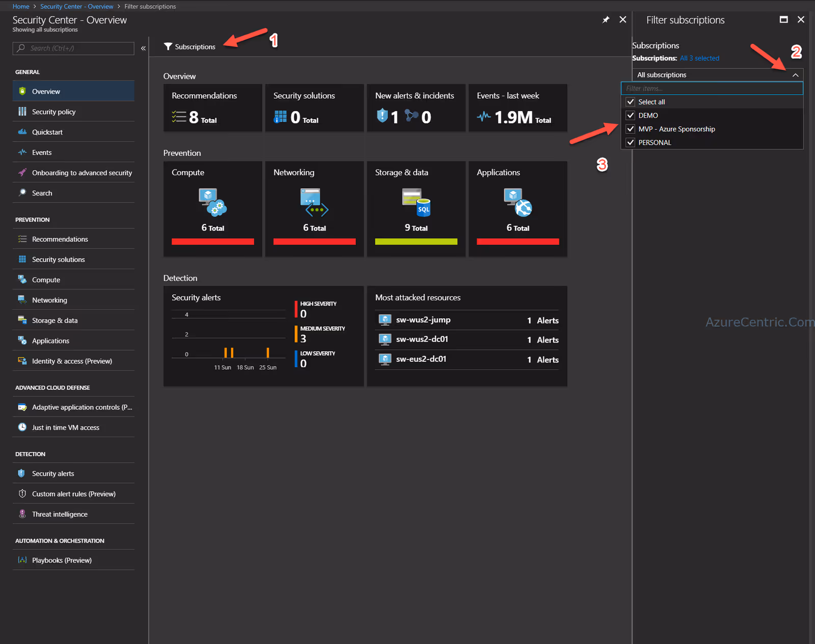Open Security solutions in sidebar menu
This screenshot has width=815, height=644.
pyautogui.click(x=73, y=259)
